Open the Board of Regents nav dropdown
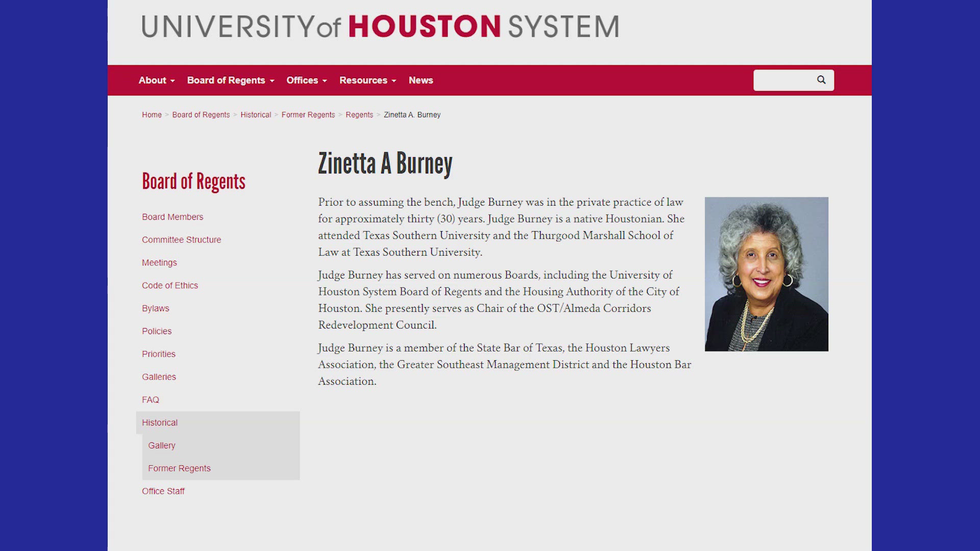 (x=231, y=80)
